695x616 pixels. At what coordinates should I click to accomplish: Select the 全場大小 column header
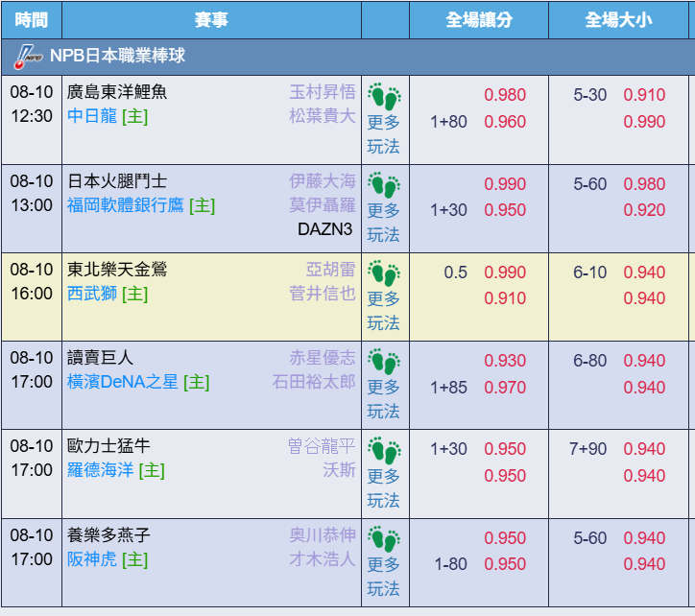[x=617, y=19]
